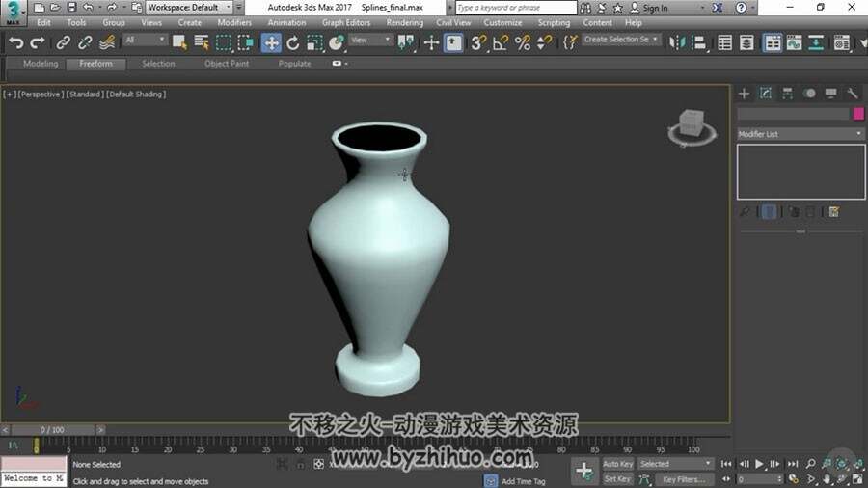This screenshot has height=488, width=868.
Task: Open the Modifier List dropdown
Action: point(801,134)
